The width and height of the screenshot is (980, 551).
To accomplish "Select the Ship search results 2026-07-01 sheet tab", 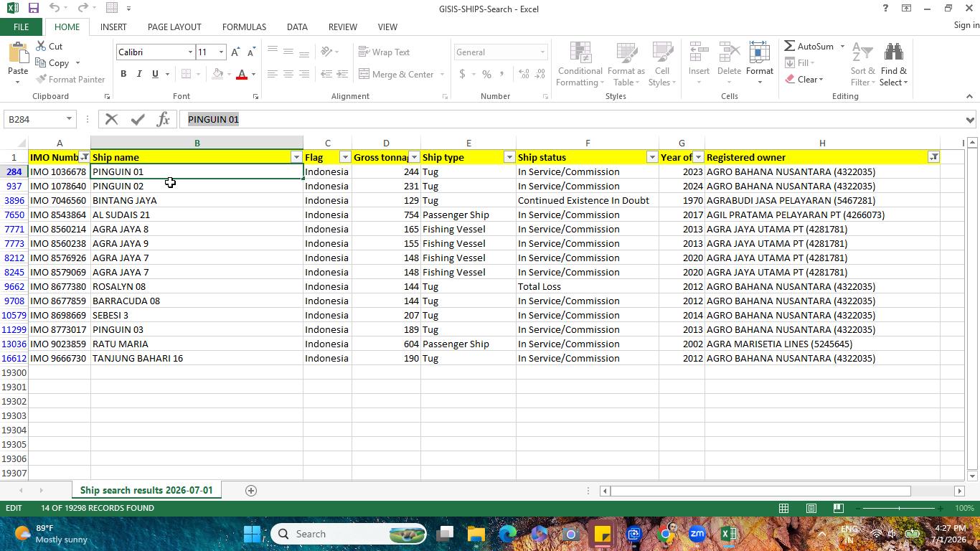I will point(146,491).
